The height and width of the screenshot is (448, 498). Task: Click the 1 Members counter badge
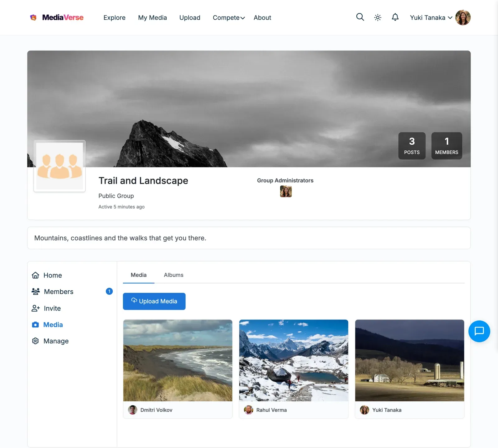pos(447,146)
